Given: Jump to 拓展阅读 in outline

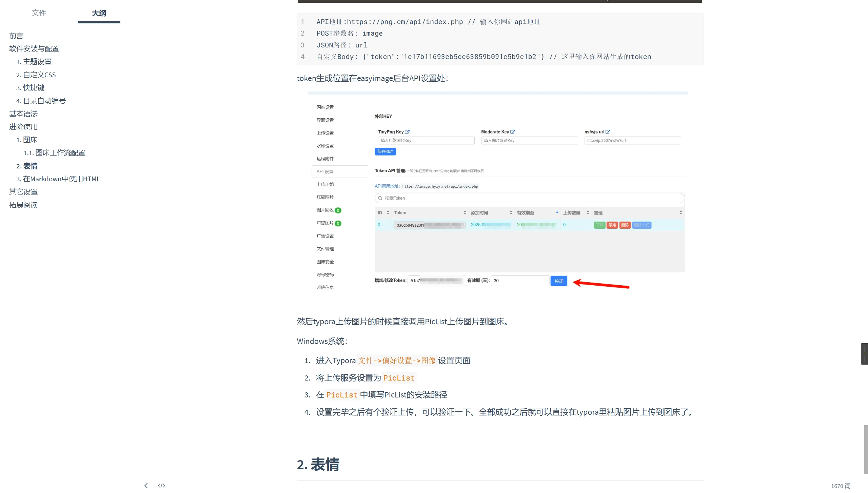Looking at the screenshot, I should coord(23,205).
